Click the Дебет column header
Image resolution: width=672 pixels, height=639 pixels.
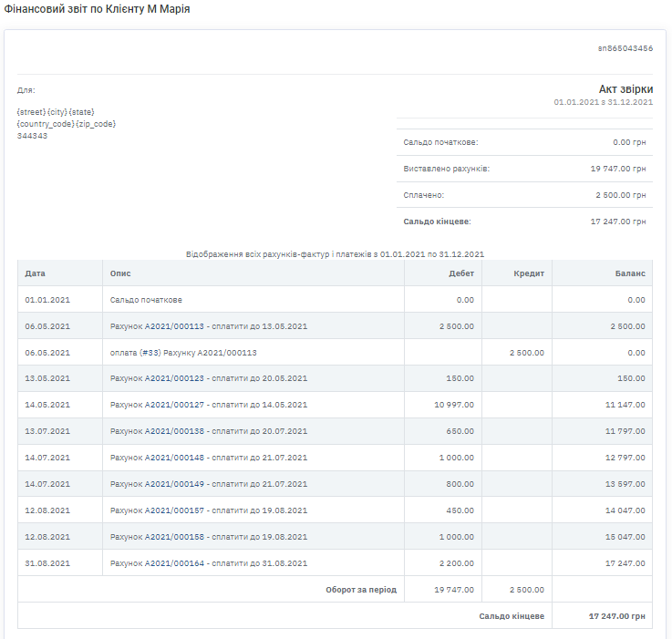click(x=461, y=273)
